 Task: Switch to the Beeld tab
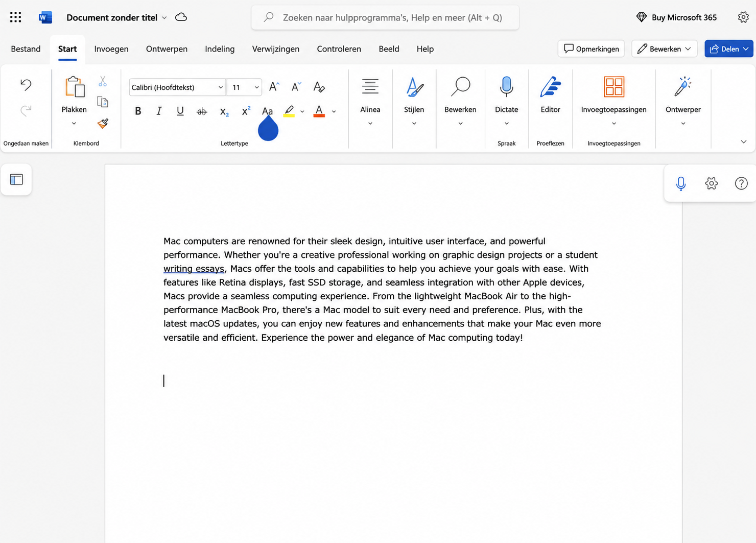pos(389,49)
